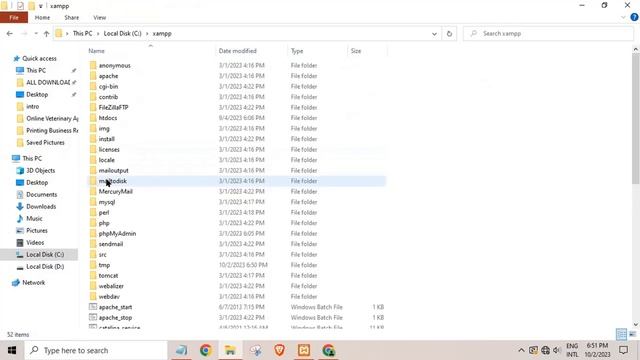
Task: Sort by Name column header
Action: pyautogui.click(x=96, y=51)
